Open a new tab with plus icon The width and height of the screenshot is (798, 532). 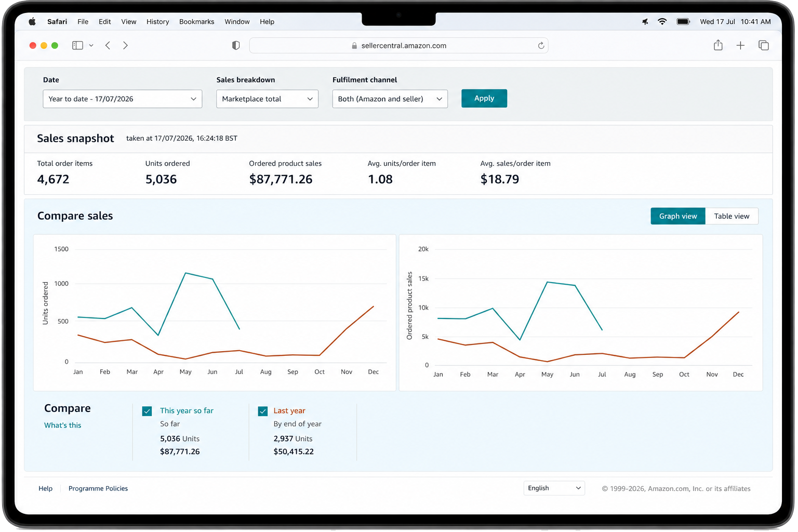(740, 46)
